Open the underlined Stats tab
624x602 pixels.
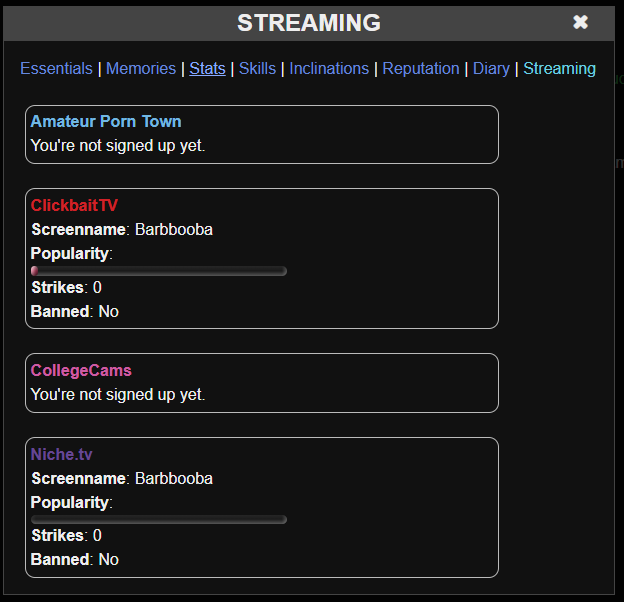pyautogui.click(x=207, y=68)
